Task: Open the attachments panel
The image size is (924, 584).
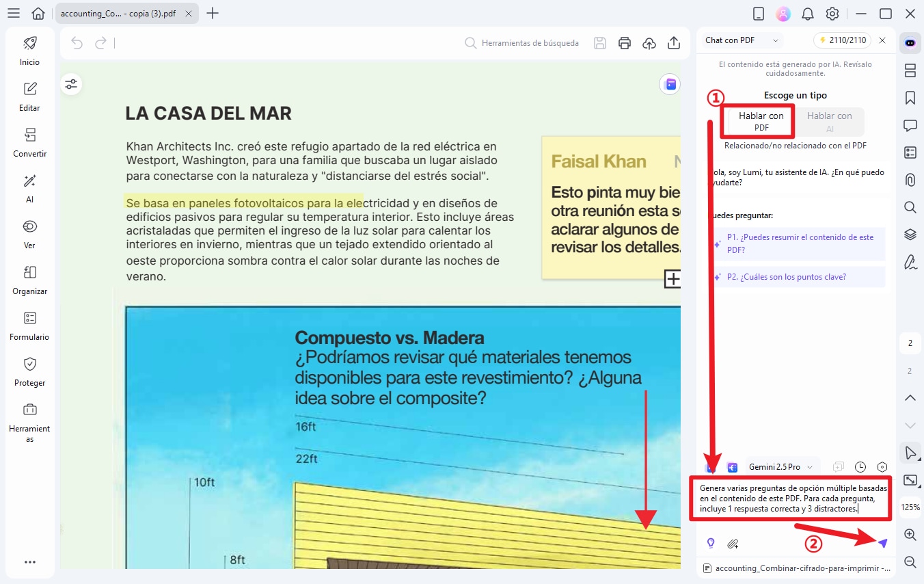Action: pos(910,179)
